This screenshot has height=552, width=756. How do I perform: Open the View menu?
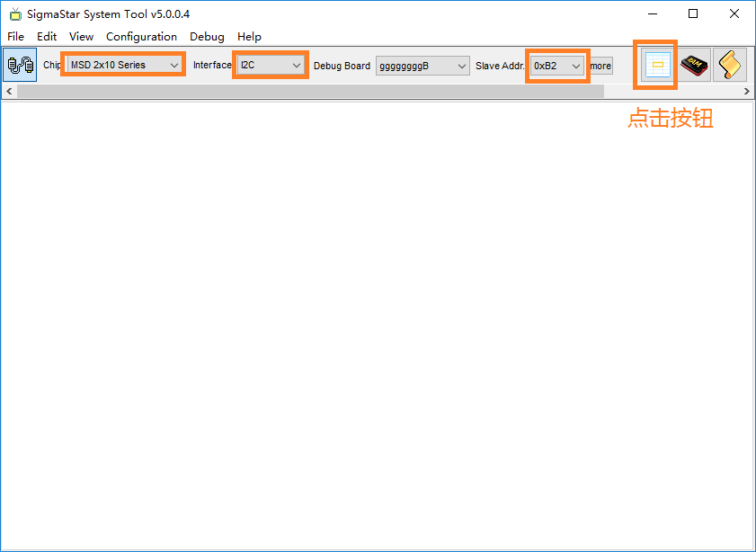[x=81, y=37]
